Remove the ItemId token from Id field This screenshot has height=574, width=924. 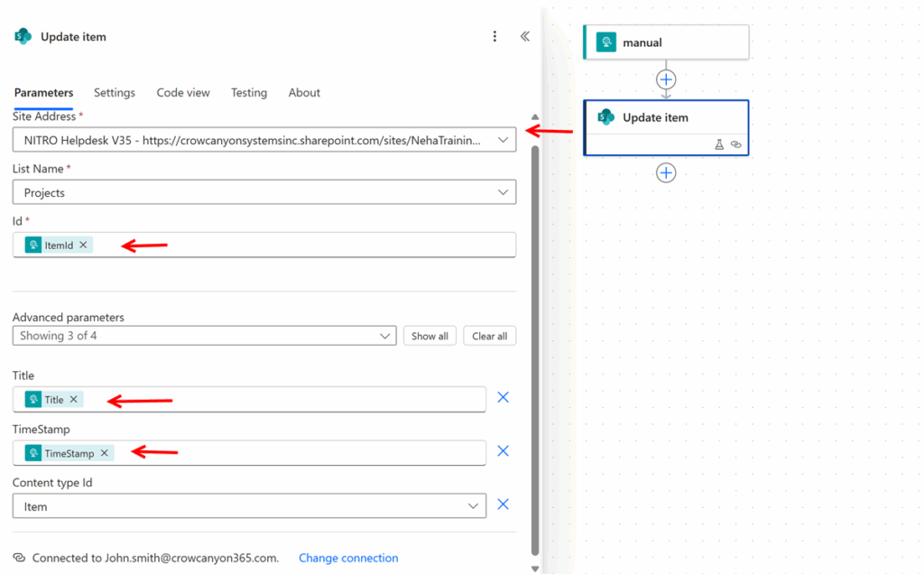84,245
